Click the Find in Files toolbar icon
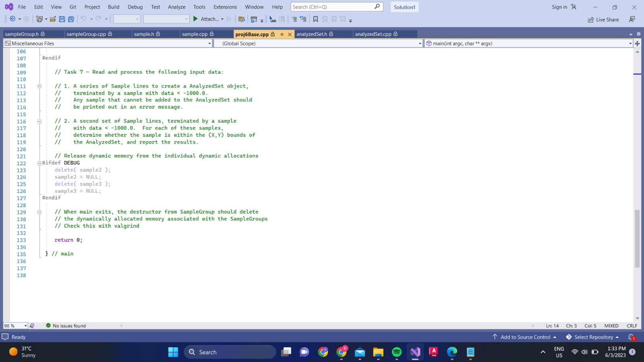 [x=242, y=19]
